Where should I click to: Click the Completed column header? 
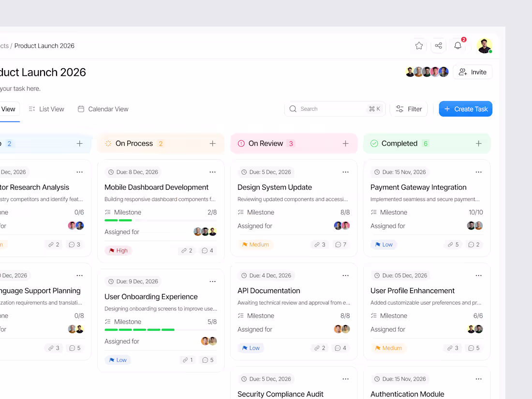pyautogui.click(x=427, y=144)
